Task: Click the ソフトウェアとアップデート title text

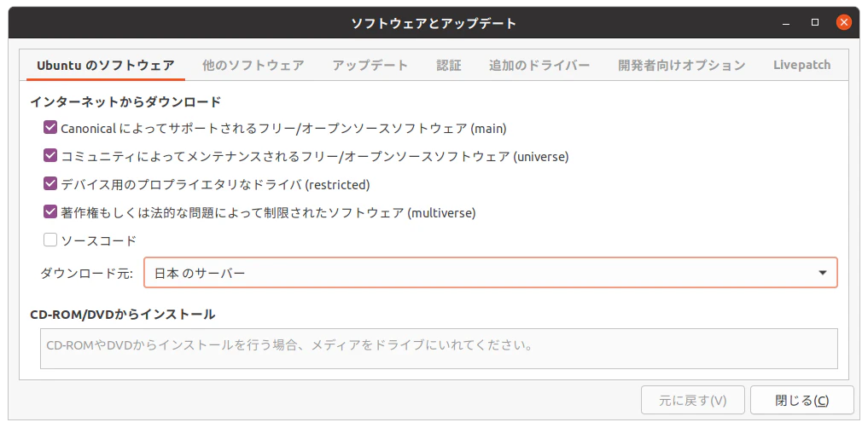Action: click(x=434, y=23)
